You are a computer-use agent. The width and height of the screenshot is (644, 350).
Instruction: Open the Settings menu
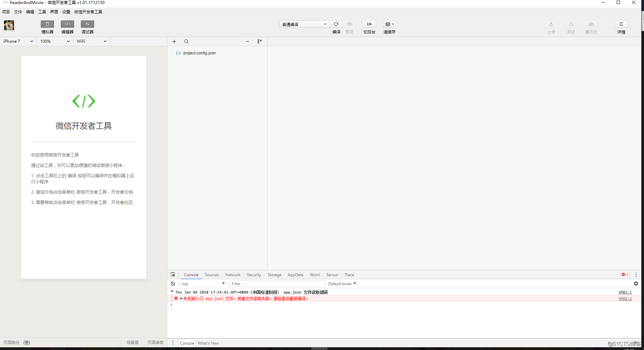[x=66, y=12]
